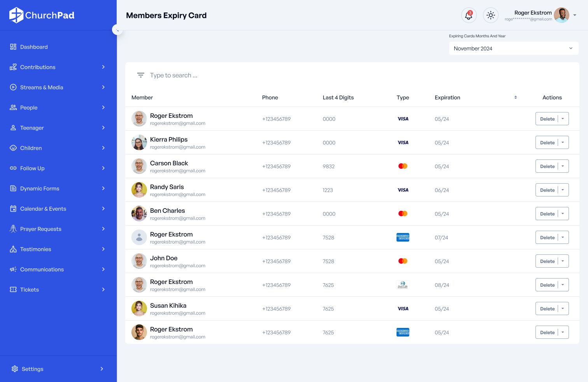Open the November 2024 expiry month dropdown
Image resolution: width=588 pixels, height=382 pixels.
[513, 49]
